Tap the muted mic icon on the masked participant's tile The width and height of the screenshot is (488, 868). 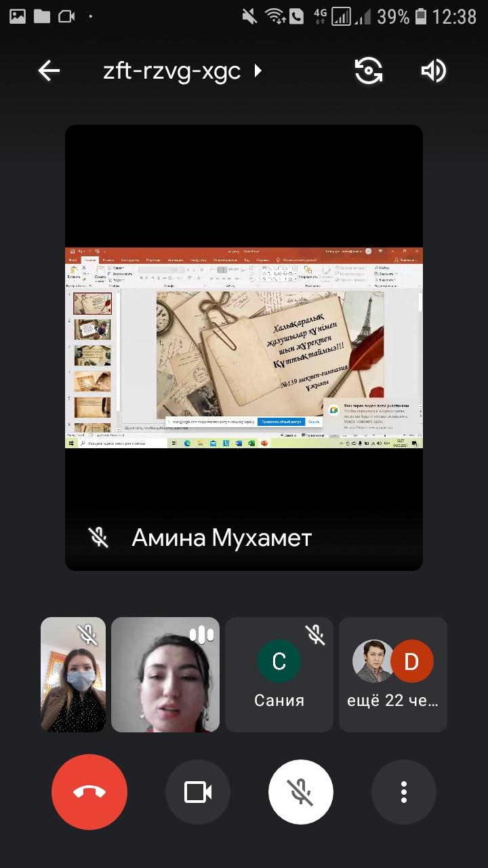(x=87, y=635)
